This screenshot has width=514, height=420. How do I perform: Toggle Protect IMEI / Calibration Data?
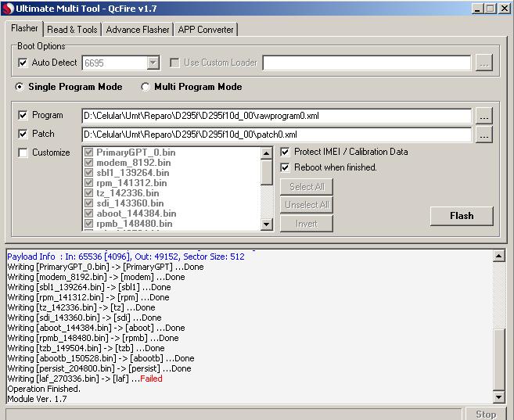[285, 152]
